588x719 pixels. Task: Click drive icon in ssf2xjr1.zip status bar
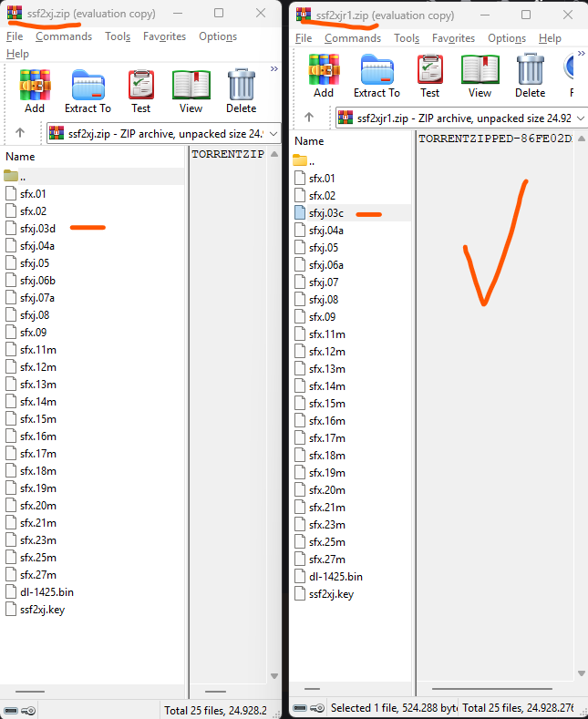coord(300,707)
